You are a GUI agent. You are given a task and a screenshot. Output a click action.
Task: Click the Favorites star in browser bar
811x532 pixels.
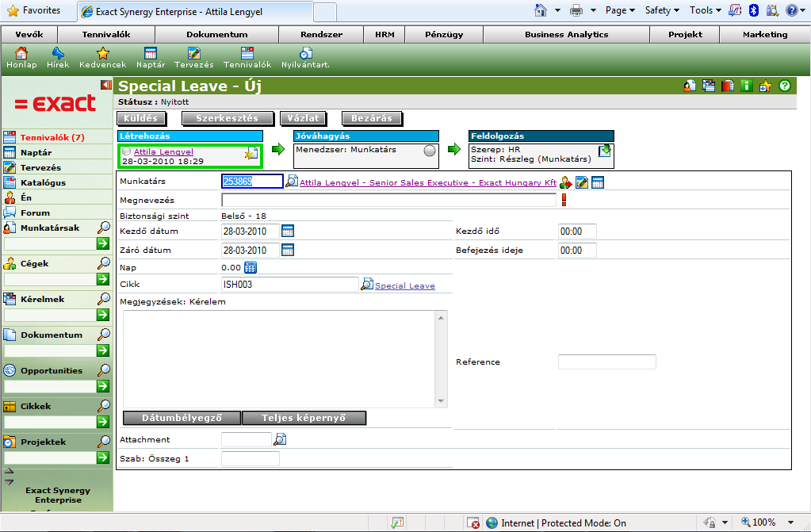click(x=13, y=10)
